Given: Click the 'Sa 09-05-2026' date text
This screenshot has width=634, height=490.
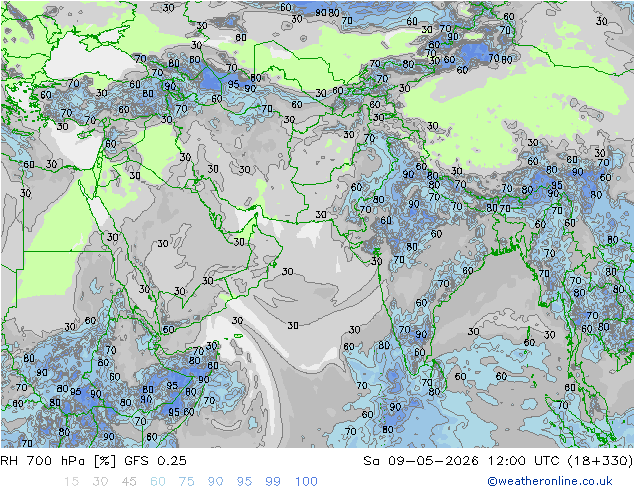Looking at the screenshot, I should pyautogui.click(x=421, y=461).
